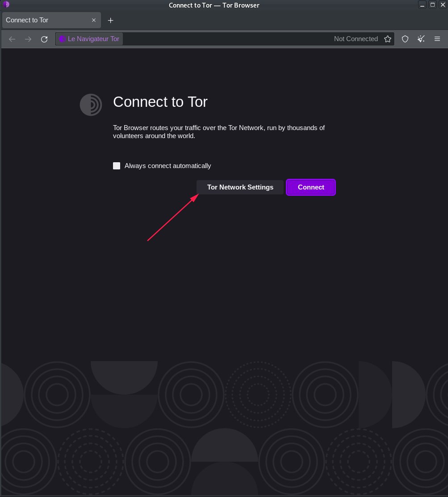Screen dimensions: 448x497
Task: Maximize the Tor Browser window
Action: coord(432,5)
